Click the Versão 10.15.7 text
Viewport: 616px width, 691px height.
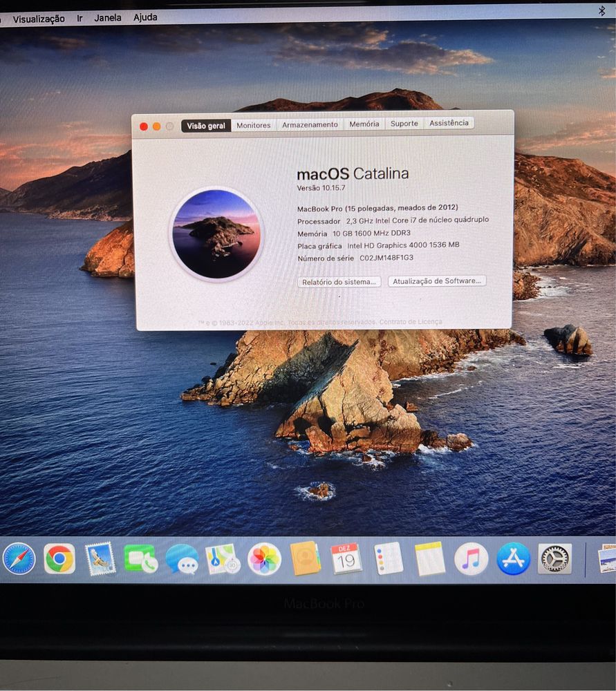pyautogui.click(x=321, y=188)
